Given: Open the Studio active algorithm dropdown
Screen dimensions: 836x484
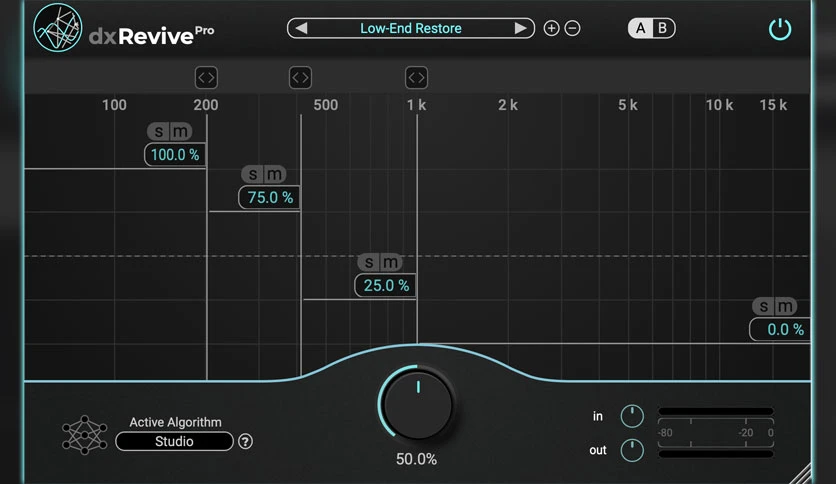Looking at the screenshot, I should (x=174, y=441).
